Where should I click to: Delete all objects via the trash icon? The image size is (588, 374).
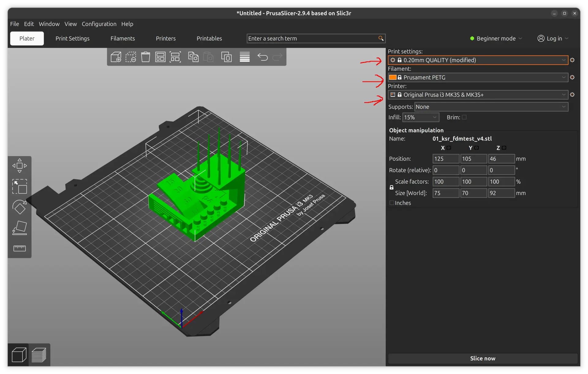coord(145,57)
